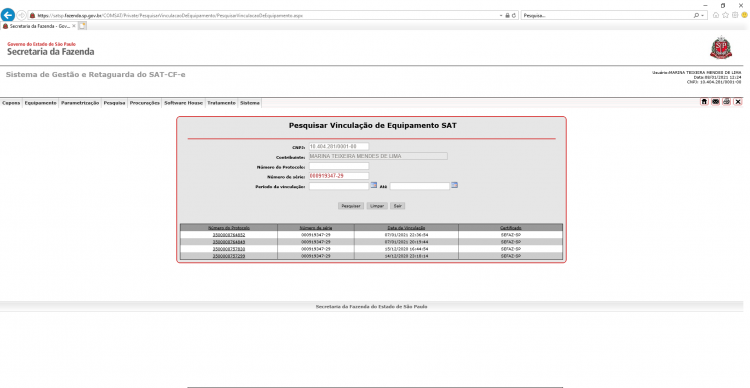
Task: Focus the Número do Protocolo input field
Action: click(339, 166)
